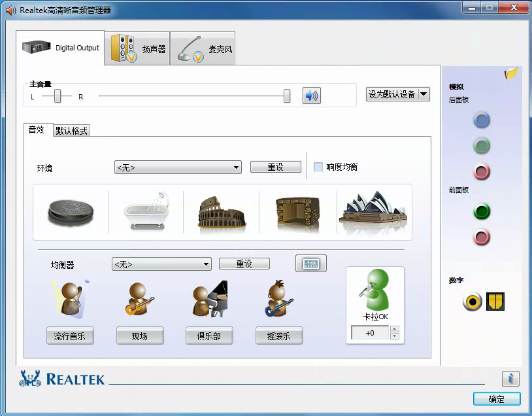The height and width of the screenshot is (416, 532).
Task: Open the information icon near bottom right
Action: point(510,378)
